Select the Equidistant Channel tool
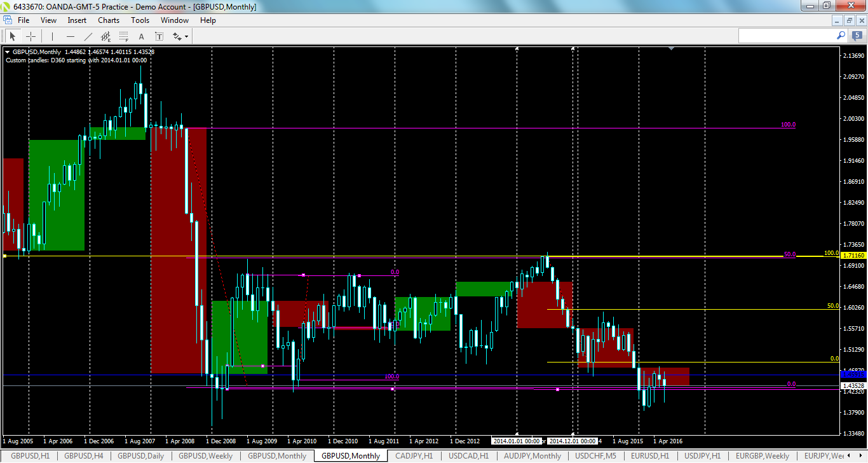The width and height of the screenshot is (868, 463). tap(106, 36)
